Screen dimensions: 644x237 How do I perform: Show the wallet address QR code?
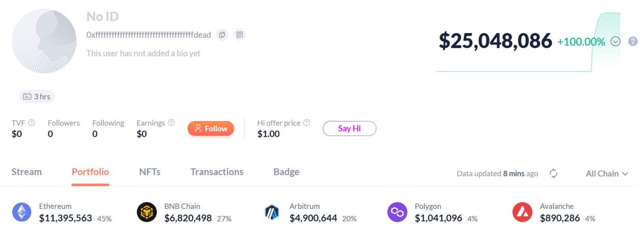pyautogui.click(x=240, y=35)
